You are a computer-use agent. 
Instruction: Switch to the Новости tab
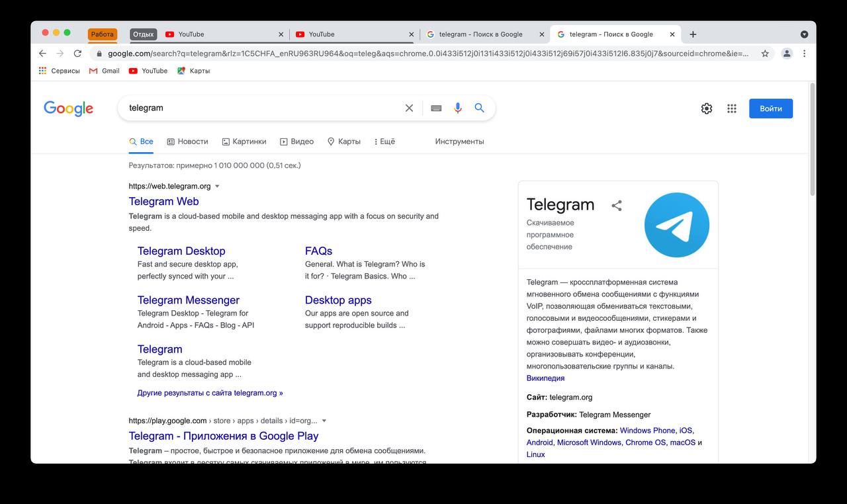187,142
